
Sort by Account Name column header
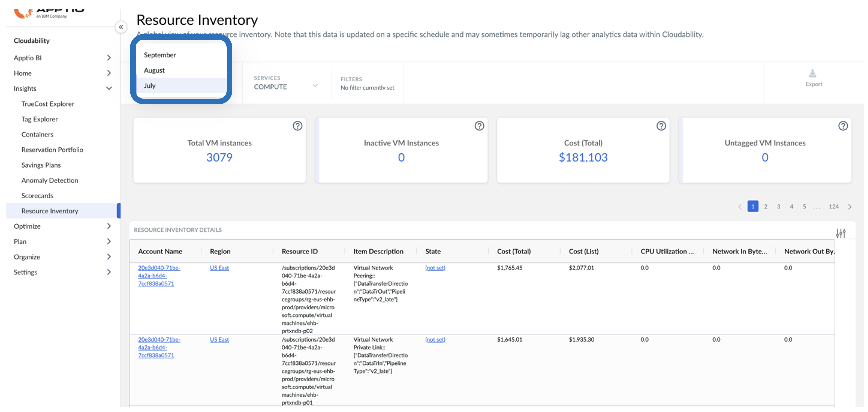pos(160,251)
